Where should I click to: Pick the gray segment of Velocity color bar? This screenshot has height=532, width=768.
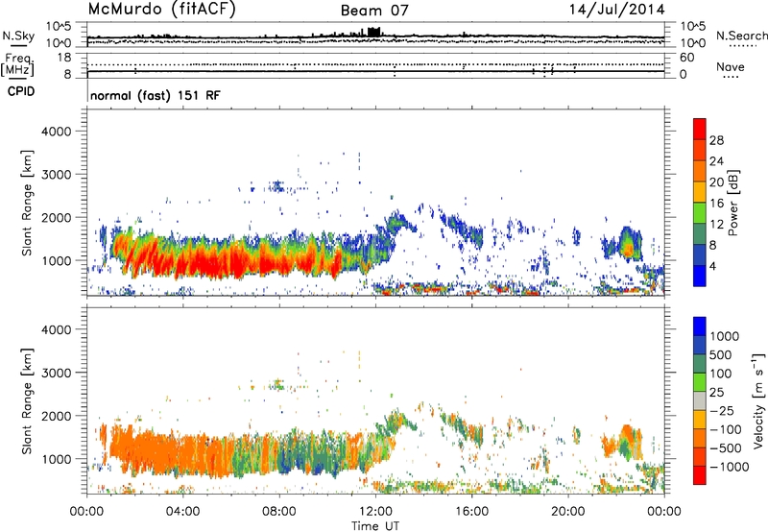(700, 401)
